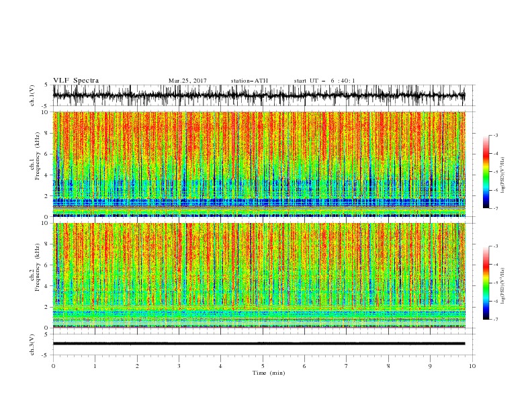Click the "2" kHz tick of ch.1 spectrogram
Screen dimensions: 532x411
pyautogui.click(x=46, y=196)
